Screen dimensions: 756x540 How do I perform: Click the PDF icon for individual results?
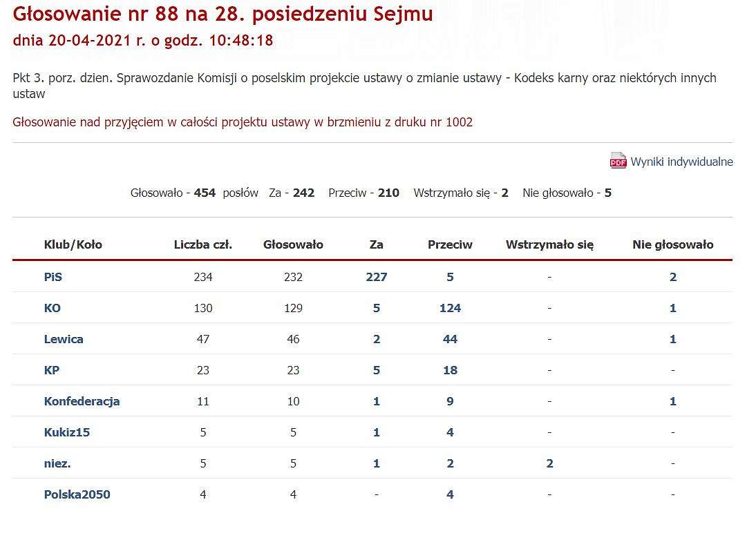(618, 160)
